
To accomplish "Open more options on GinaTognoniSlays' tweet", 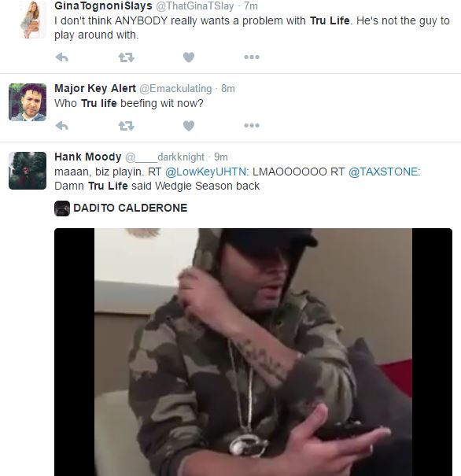I will pyautogui.click(x=252, y=57).
